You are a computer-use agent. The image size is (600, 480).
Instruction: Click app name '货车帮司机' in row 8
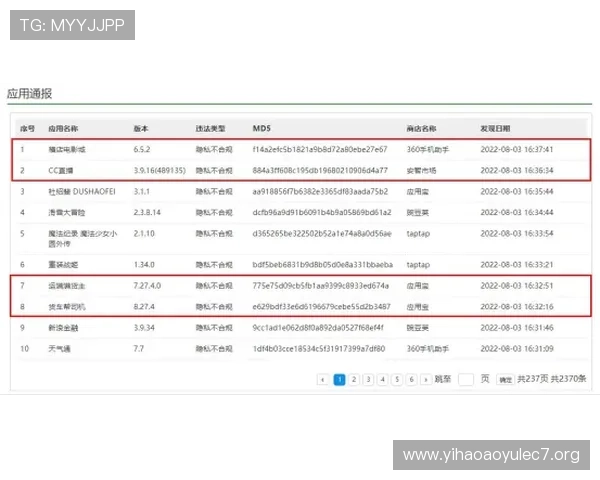point(67,307)
